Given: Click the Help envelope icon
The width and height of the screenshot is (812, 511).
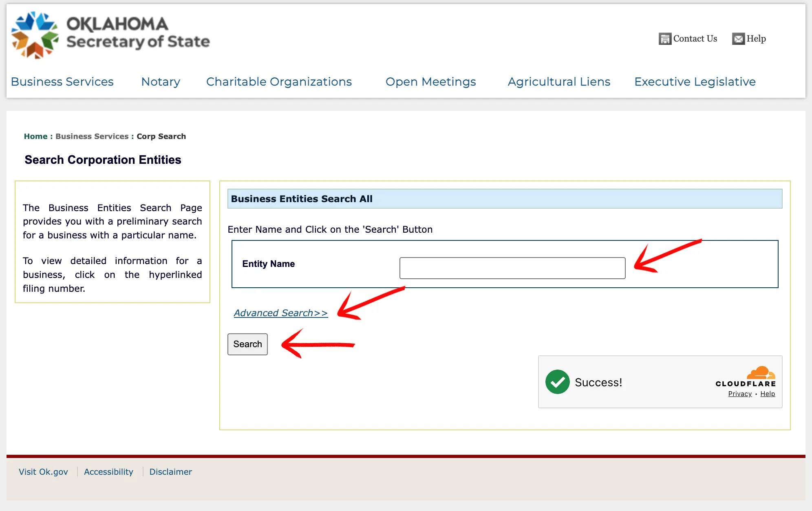Looking at the screenshot, I should click(738, 39).
